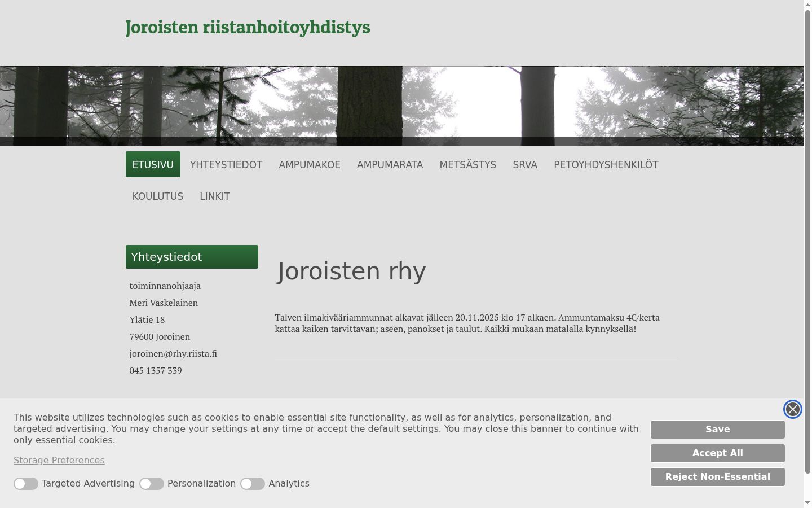812x508 pixels.
Task: Click the name Meri Vaskelainen
Action: tap(164, 303)
